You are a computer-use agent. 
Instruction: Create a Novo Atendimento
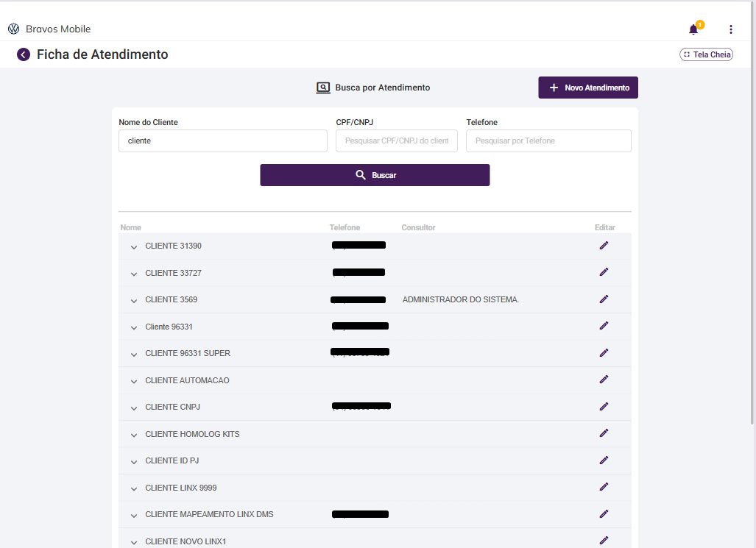[588, 88]
